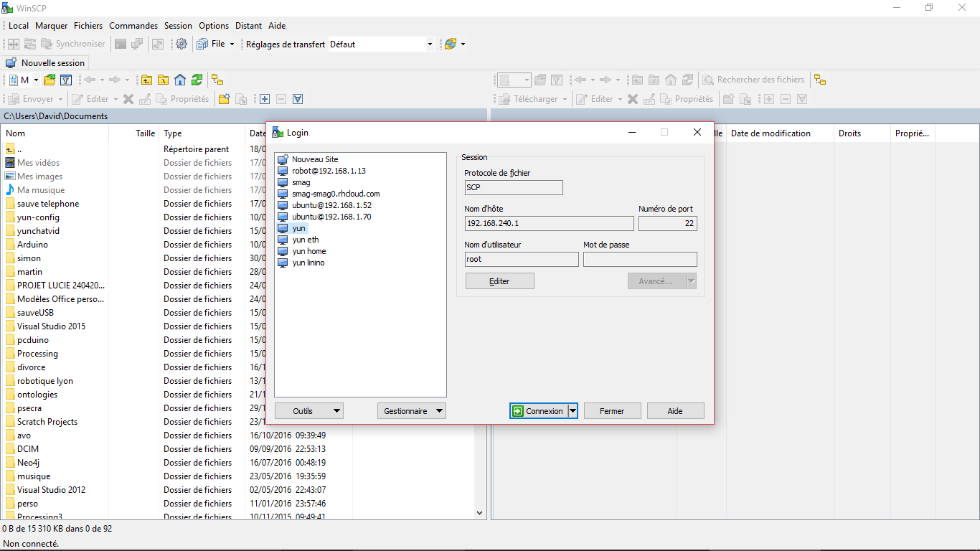Select the 'robotique lyon' folder name
Viewport: 980px width, 551px height.
click(x=45, y=381)
